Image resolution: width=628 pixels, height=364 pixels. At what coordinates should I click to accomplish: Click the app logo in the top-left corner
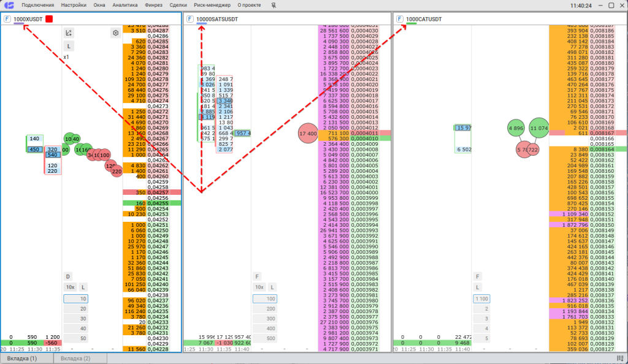[x=9, y=5]
